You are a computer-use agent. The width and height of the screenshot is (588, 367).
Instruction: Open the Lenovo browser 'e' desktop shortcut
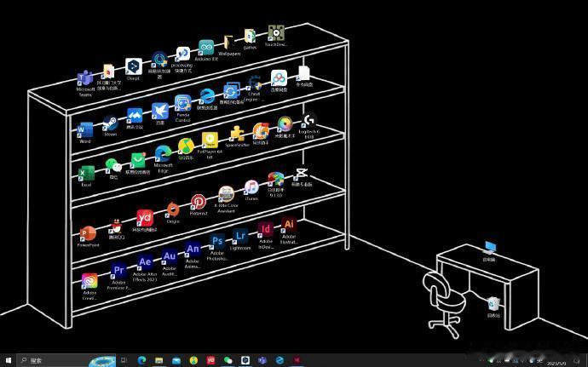coord(207,96)
